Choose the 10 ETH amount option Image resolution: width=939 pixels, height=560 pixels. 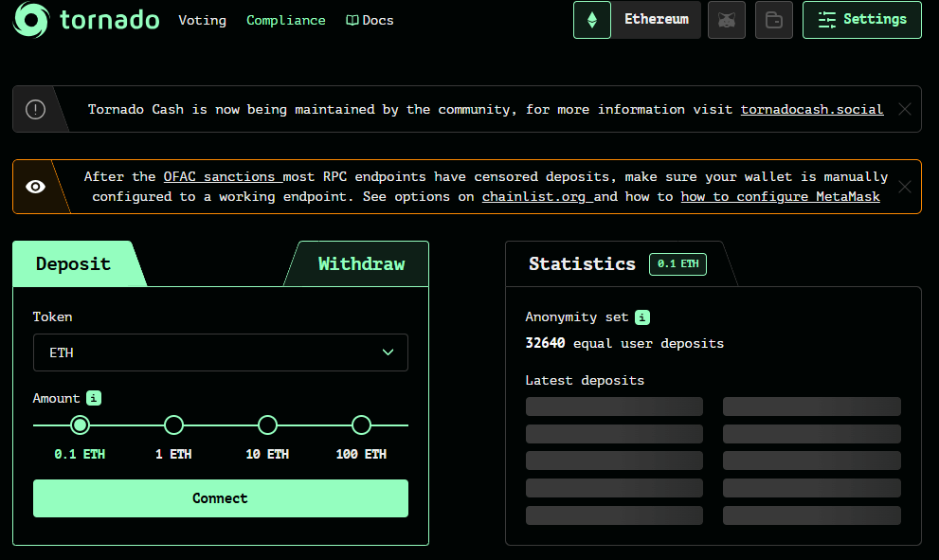267,425
